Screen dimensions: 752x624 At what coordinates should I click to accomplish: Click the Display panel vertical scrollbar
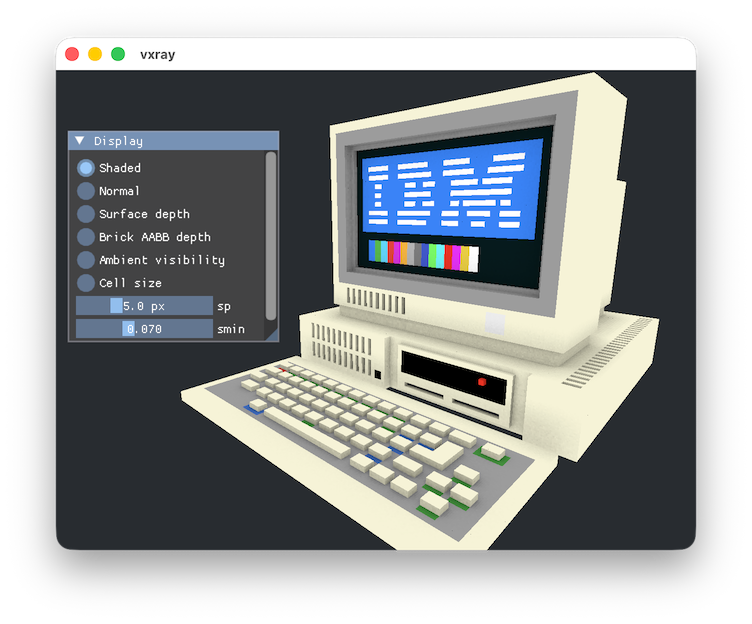coord(271,236)
